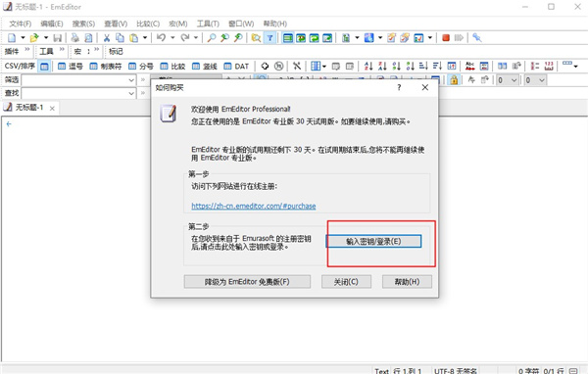Open the zh-cn.emeditor.com purchase link
The width and height of the screenshot is (588, 374).
click(254, 206)
